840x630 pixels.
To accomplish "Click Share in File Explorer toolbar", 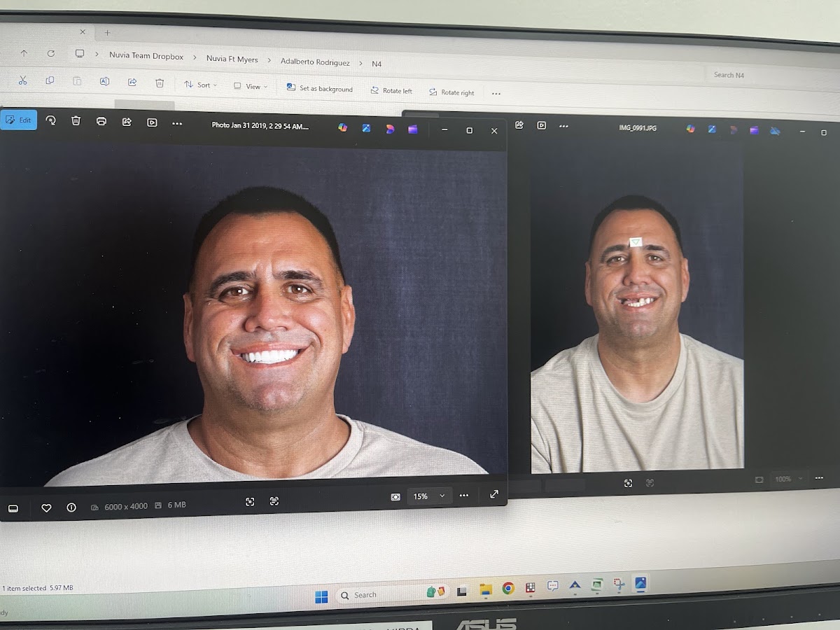I will tap(132, 82).
